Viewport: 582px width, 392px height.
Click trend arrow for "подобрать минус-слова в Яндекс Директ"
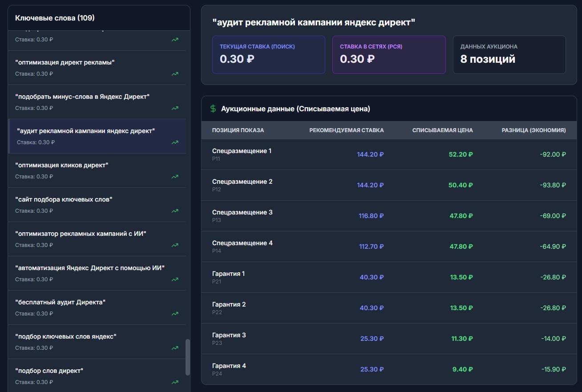point(175,108)
